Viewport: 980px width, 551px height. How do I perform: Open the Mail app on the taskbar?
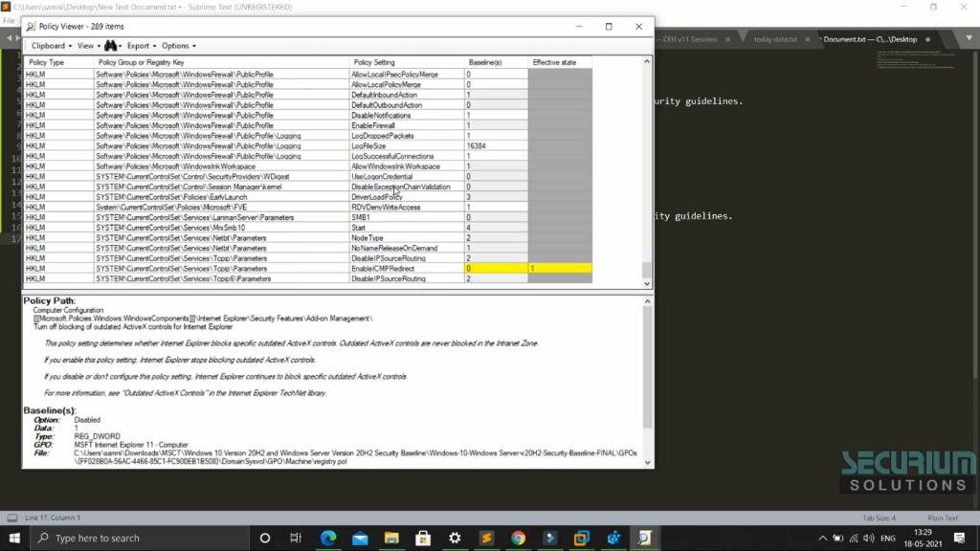(x=360, y=538)
